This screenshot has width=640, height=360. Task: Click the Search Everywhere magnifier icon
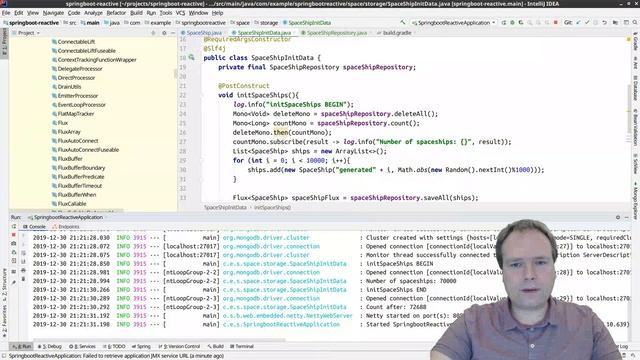click(x=635, y=23)
